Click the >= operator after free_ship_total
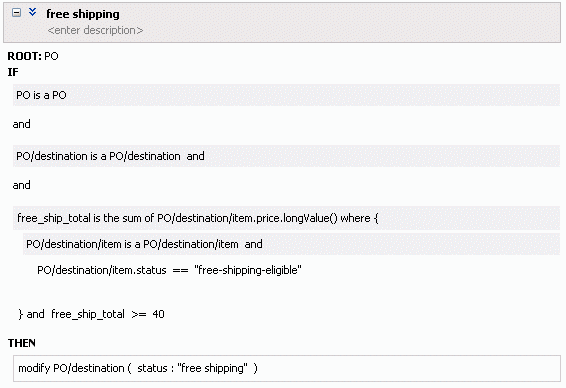 139,314
